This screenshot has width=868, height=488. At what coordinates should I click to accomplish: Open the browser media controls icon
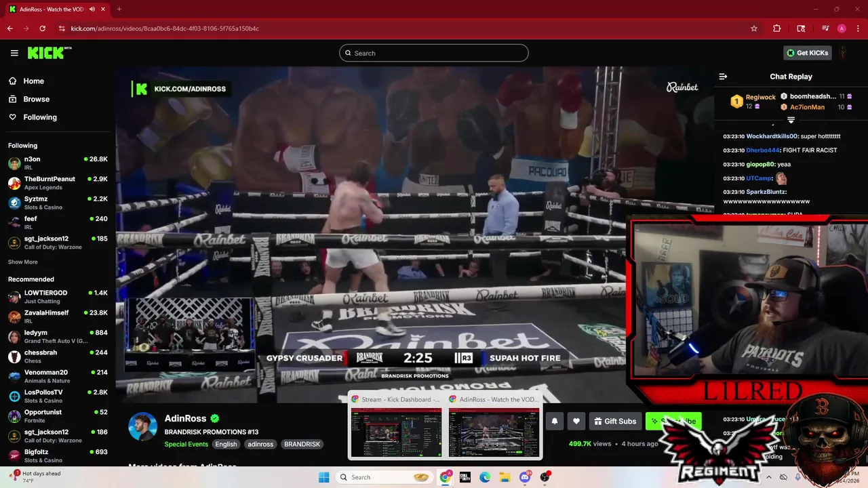point(825,28)
